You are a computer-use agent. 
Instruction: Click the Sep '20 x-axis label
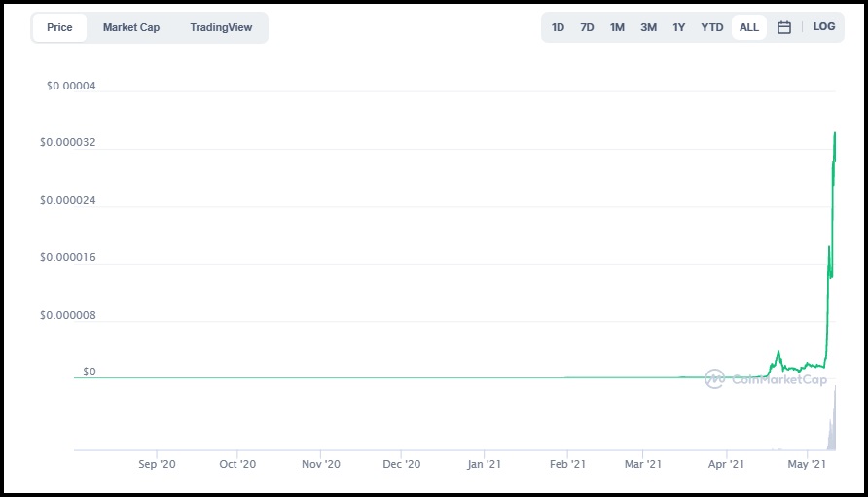click(x=157, y=464)
